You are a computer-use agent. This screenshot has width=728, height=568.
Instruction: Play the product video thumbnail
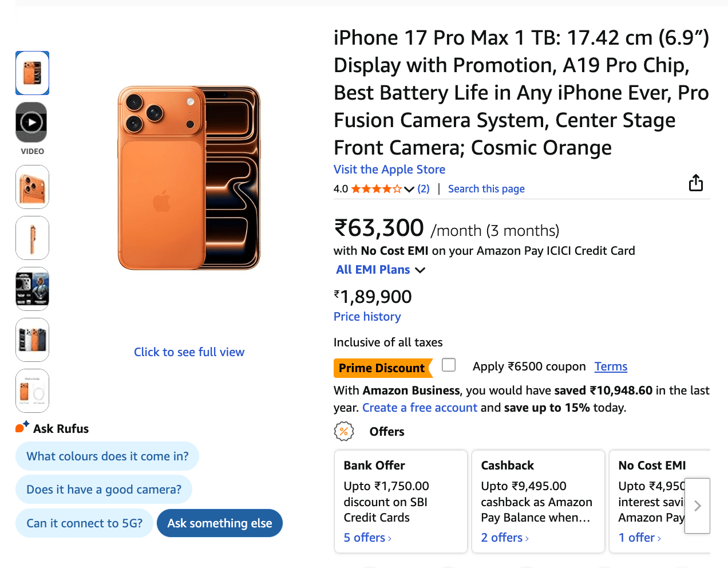[31, 122]
